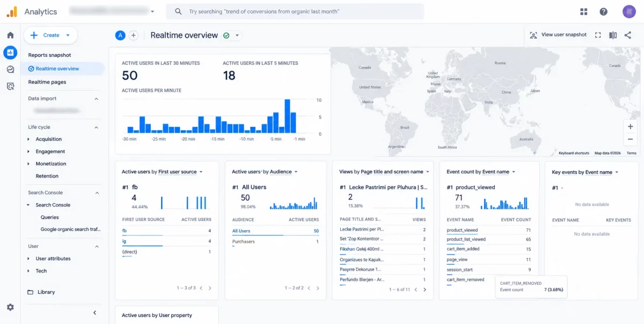Go to the Home icon in sidebar
The height and width of the screenshot is (324, 644).
pyautogui.click(x=10, y=35)
